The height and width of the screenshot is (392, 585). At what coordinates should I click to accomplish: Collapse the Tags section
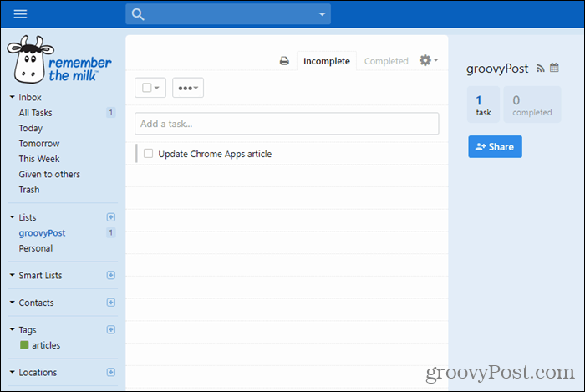coord(12,329)
